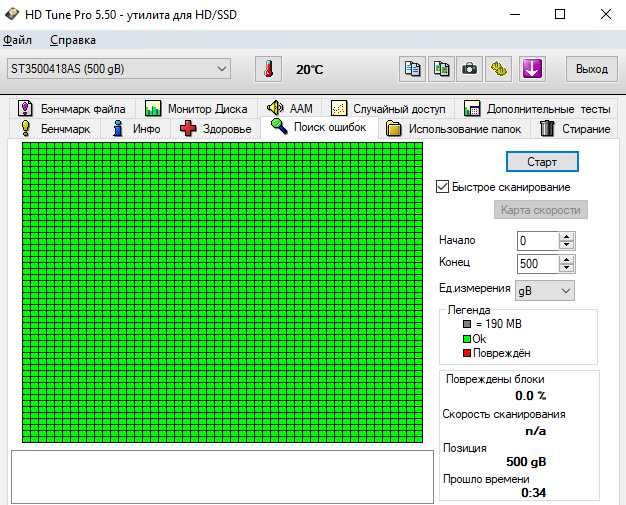Click the Старт button
The width and height of the screenshot is (626, 505).
coord(542,162)
